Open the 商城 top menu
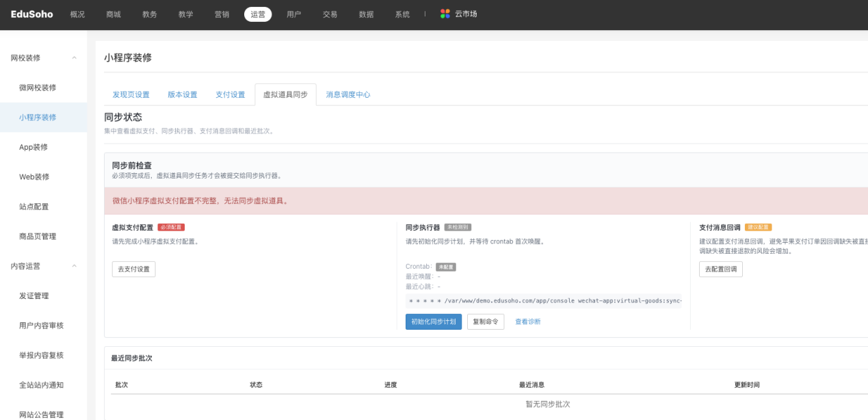The image size is (868, 420). [114, 14]
